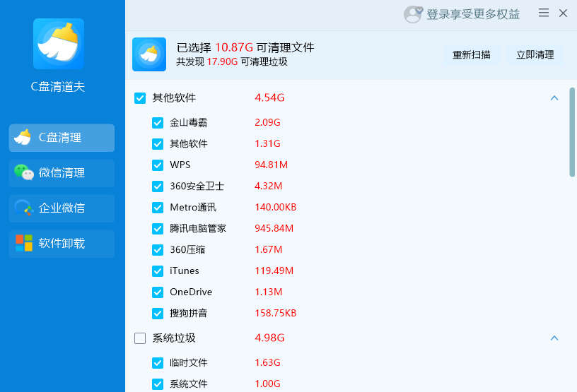
Task: Click the colorful tiles icon of 软件卸载
Action: click(x=24, y=243)
